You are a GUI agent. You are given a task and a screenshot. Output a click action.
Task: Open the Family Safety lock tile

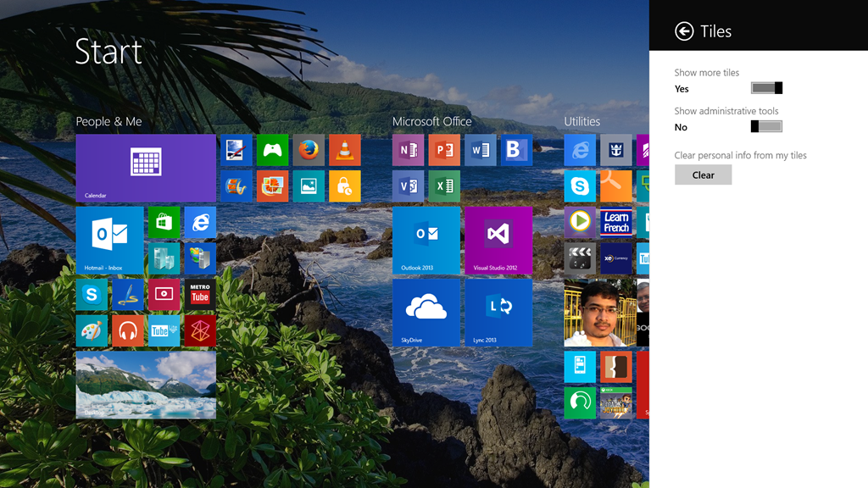click(344, 186)
